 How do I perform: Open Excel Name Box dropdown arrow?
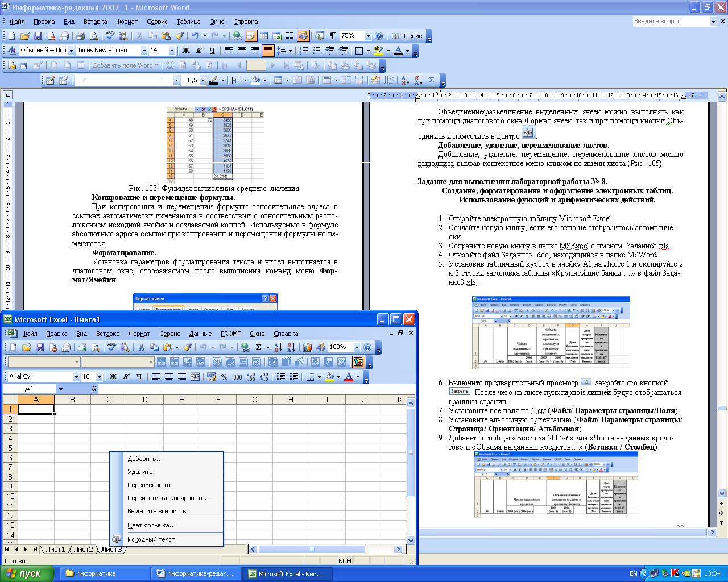click(x=61, y=389)
